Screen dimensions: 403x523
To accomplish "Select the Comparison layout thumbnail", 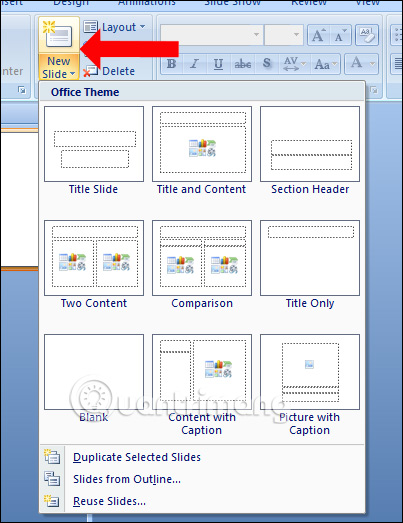I will point(202,258).
